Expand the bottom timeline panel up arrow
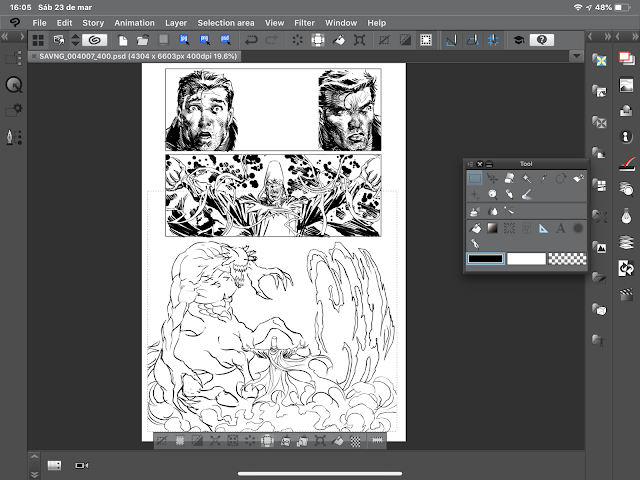The height and width of the screenshot is (480, 640). (x=34, y=456)
